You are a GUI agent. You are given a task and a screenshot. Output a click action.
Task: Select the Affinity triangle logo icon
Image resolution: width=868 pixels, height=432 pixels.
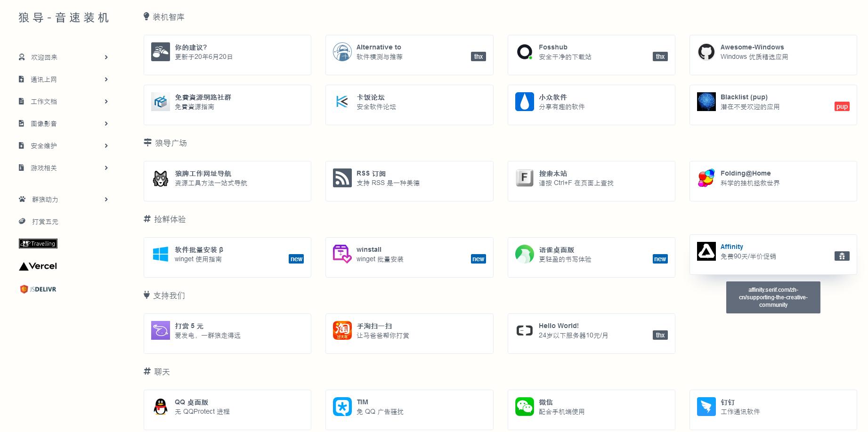[x=706, y=251]
